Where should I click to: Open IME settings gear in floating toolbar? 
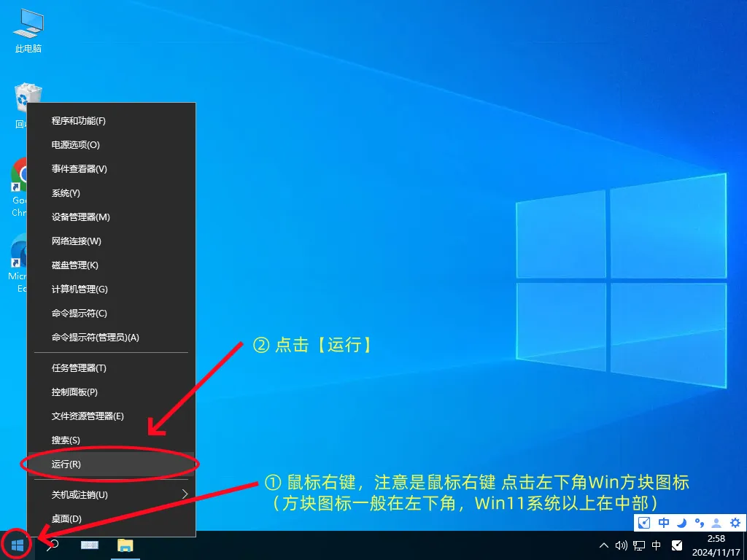(735, 522)
